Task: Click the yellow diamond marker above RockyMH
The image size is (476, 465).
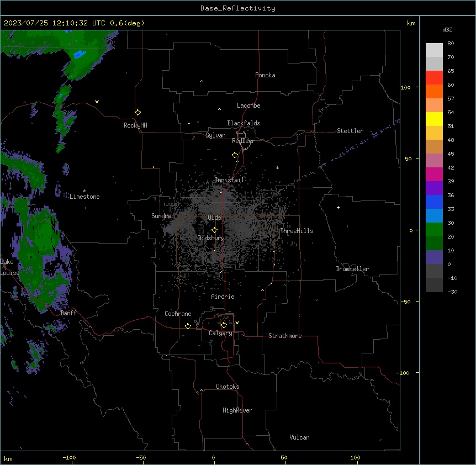Action: tap(138, 113)
